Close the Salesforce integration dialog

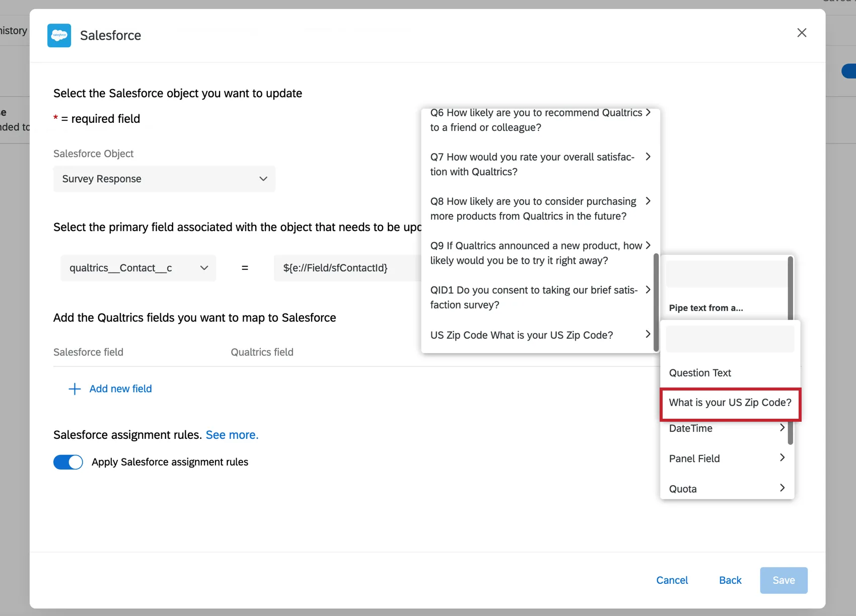click(802, 32)
